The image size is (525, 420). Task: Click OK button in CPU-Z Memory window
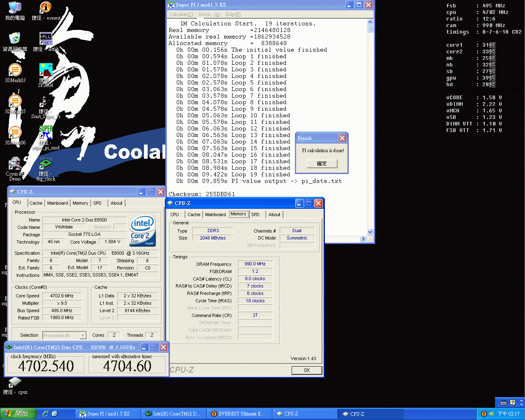307,370
